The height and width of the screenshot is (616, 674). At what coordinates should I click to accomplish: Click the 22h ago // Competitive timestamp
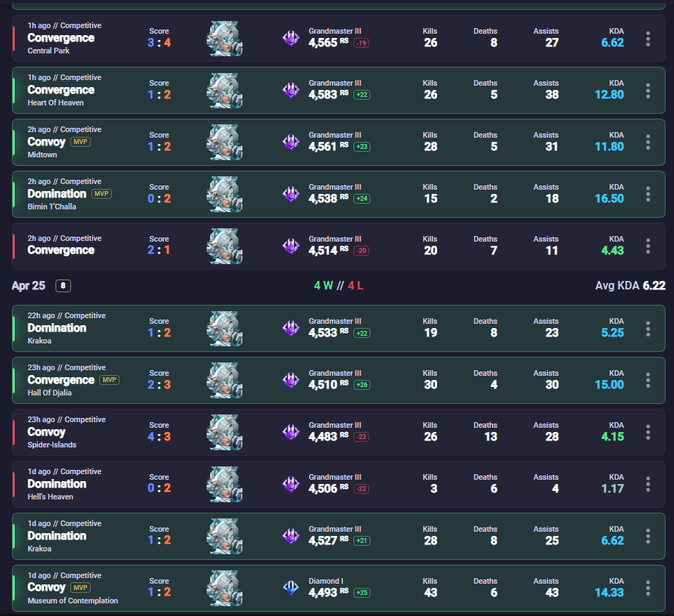pos(67,315)
